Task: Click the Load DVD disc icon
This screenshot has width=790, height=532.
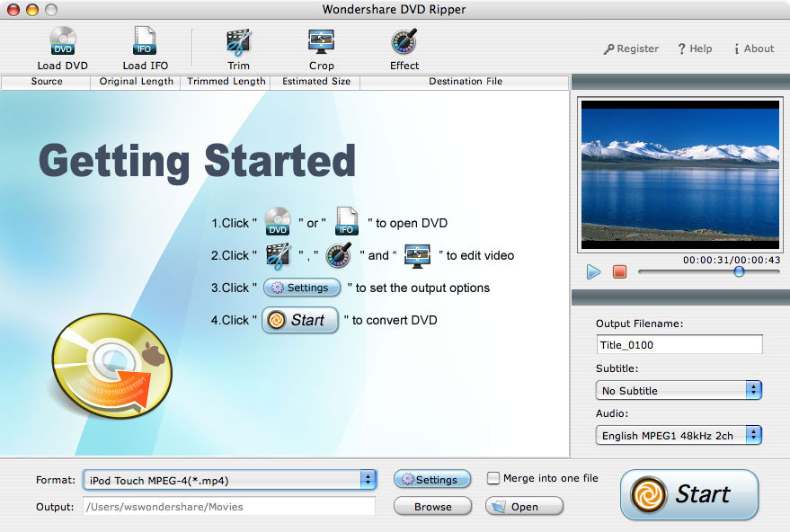Action: pos(63,40)
